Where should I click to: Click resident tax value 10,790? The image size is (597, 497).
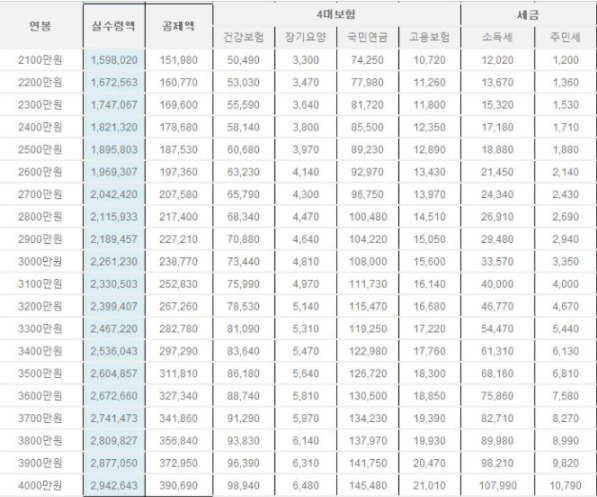[565, 486]
